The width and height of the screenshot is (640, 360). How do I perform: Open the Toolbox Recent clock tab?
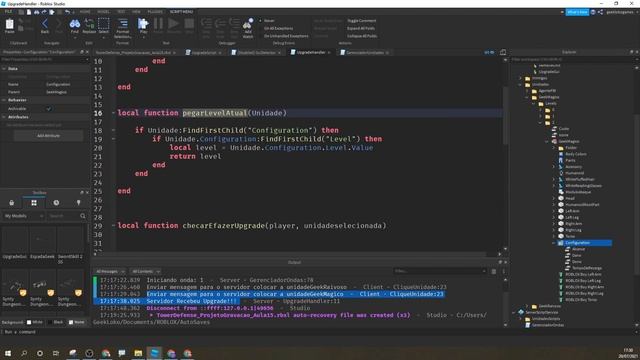point(56,203)
